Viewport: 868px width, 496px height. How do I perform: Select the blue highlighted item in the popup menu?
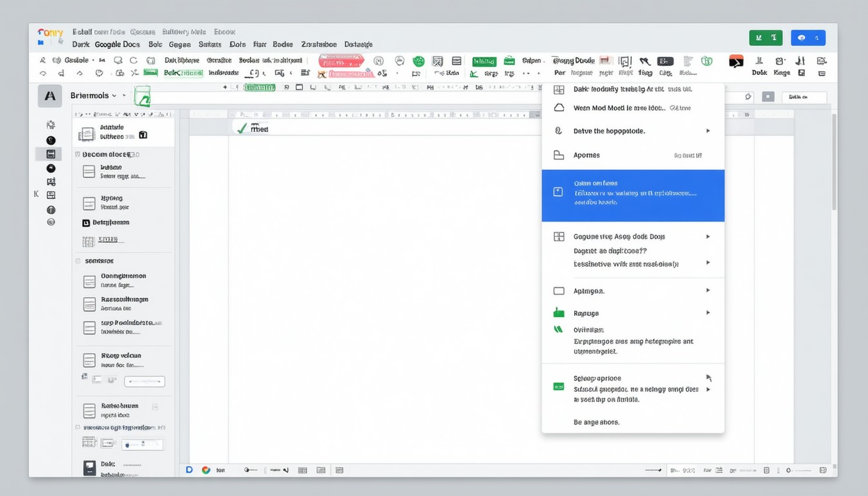633,195
